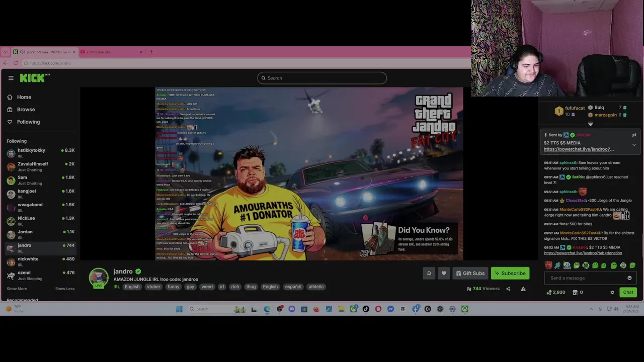This screenshot has height=362, width=644.
Task: Open Jordan channel in Following list
Action: tap(40, 234)
